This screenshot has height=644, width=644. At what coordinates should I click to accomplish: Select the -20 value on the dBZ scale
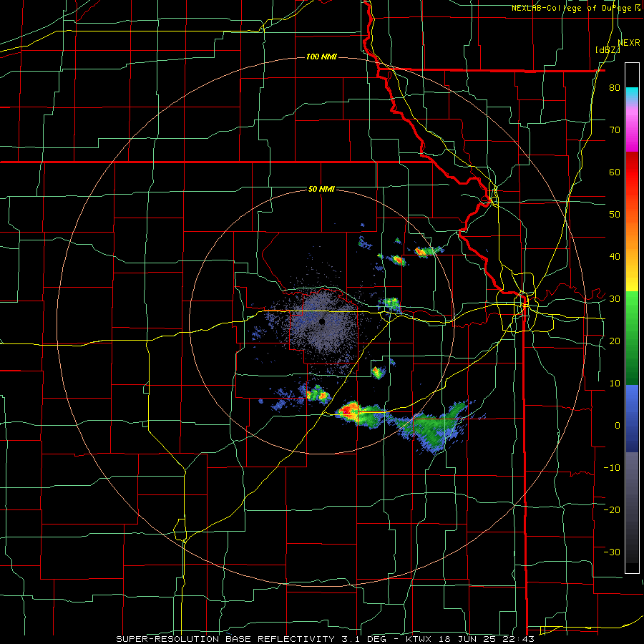pyautogui.click(x=612, y=509)
